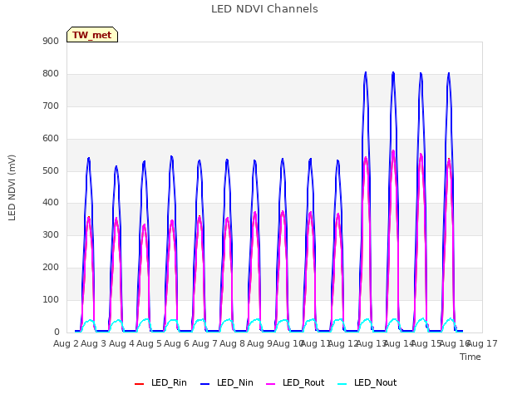Click the red LED_Rin legend swatch
The width and height of the screenshot is (532, 399).
139,383
